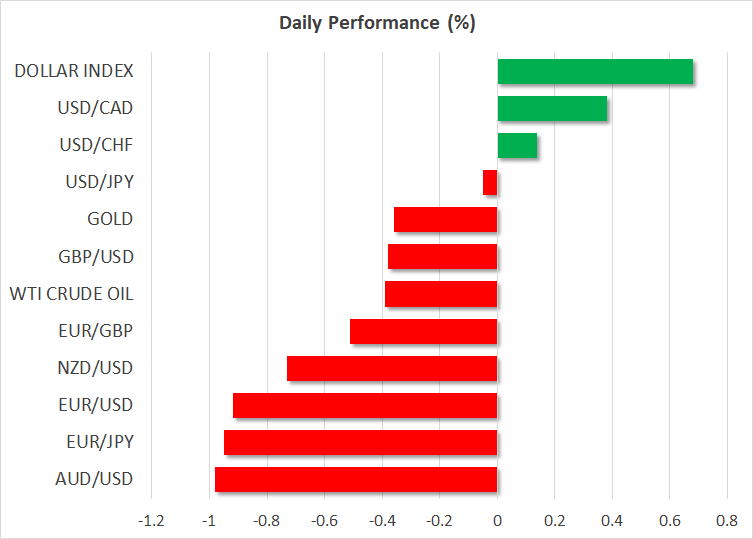Select the green DOLLAR INDEX bar
753x539 pixels.
pos(595,71)
